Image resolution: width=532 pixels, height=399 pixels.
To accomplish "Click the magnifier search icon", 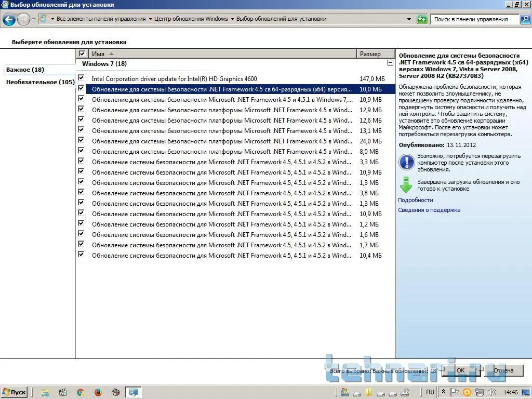I will tap(525, 19).
